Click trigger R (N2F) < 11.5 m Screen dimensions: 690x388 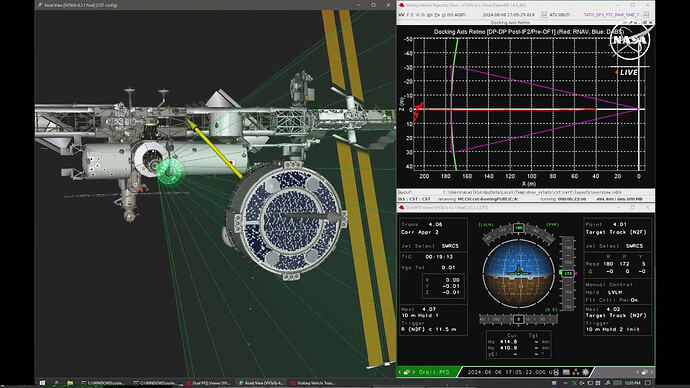[x=428, y=329]
